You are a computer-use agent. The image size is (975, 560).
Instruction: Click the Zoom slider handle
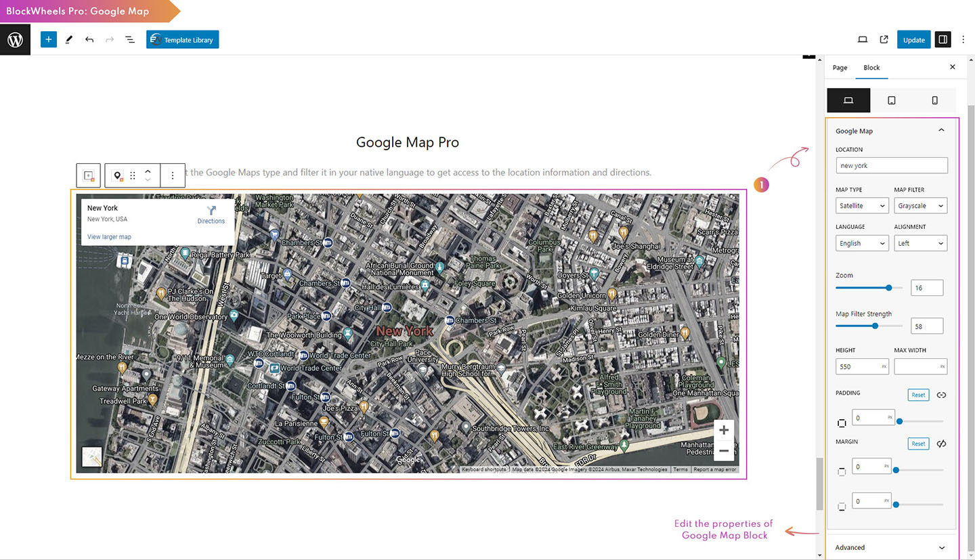coord(889,288)
